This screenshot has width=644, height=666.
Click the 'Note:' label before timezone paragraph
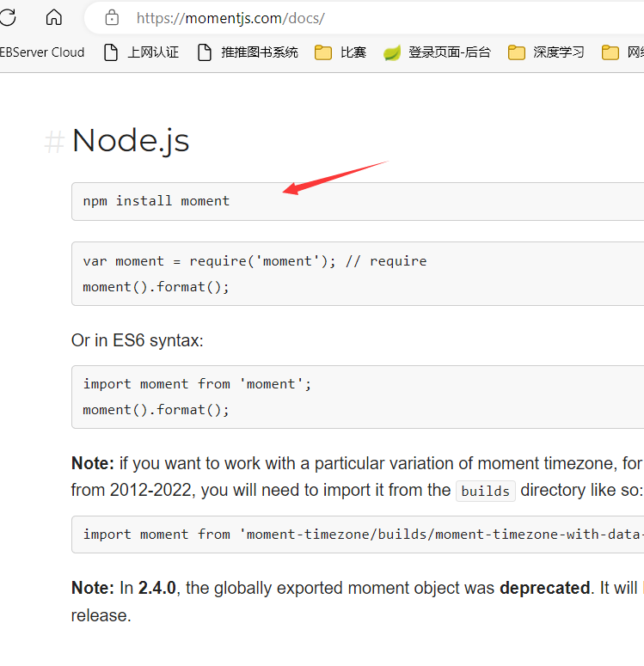(93, 463)
